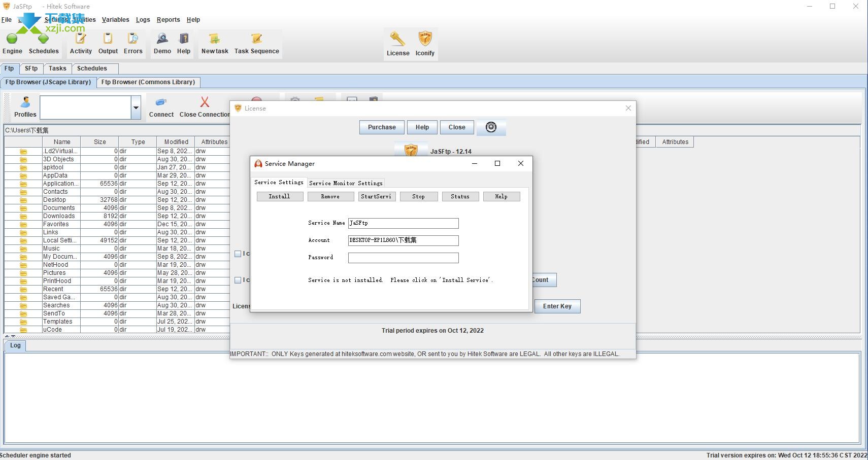This screenshot has width=868, height=460.
Task: Expand the Profiles dropdown arrow
Action: [136, 108]
